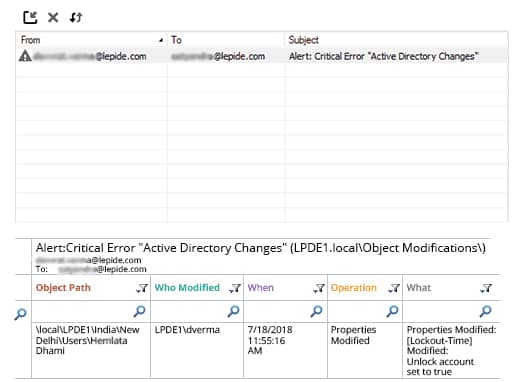The width and height of the screenshot is (520, 382).
Task: Open the Who Modified filter funnel
Action: (235, 288)
